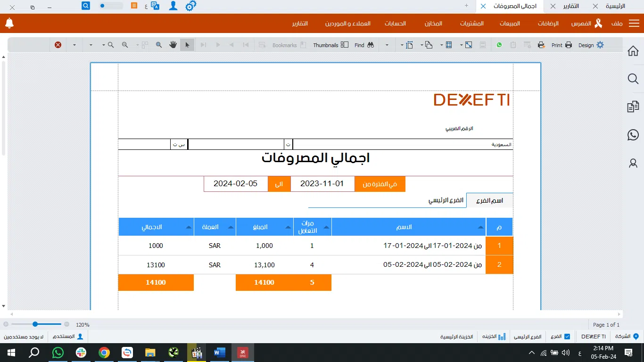The height and width of the screenshot is (362, 644).
Task: Expand the المبلغ column filter arrow
Action: (x=288, y=227)
